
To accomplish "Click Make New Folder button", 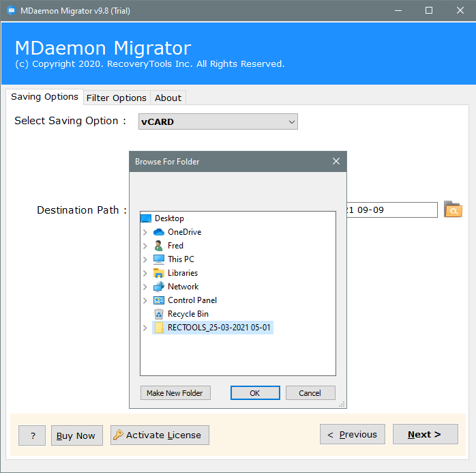I will [x=175, y=392].
